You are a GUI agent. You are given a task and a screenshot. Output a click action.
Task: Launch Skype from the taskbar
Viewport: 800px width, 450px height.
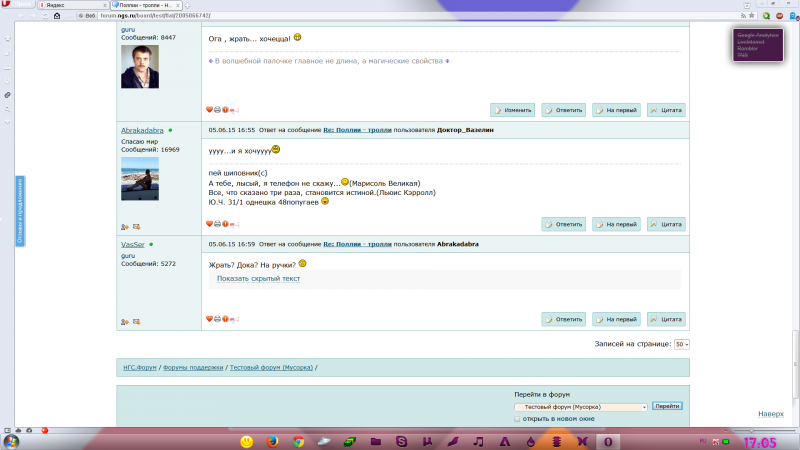[x=402, y=441]
